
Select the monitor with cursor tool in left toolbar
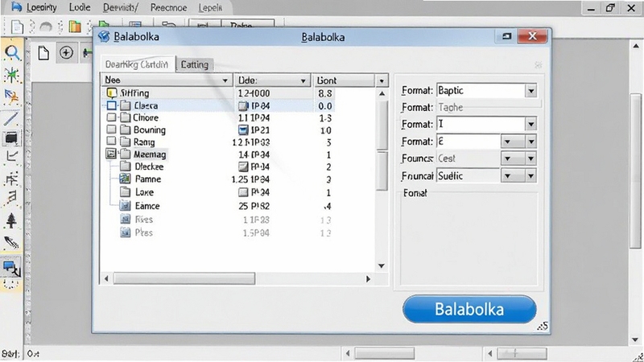tap(11, 268)
